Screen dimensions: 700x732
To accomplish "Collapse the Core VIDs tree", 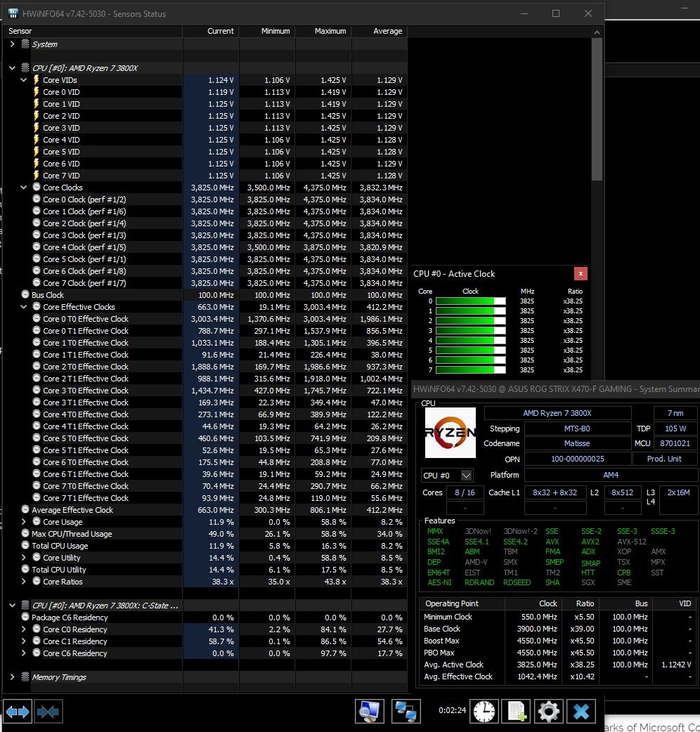I will (x=24, y=80).
